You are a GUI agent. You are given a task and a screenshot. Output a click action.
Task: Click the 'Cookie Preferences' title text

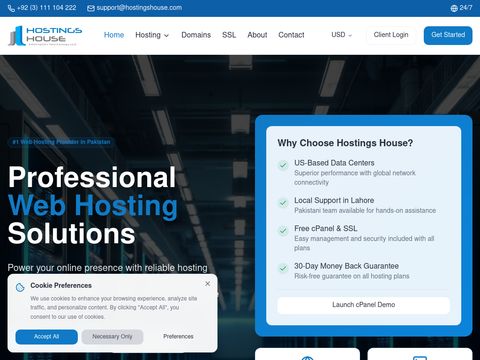click(61, 286)
